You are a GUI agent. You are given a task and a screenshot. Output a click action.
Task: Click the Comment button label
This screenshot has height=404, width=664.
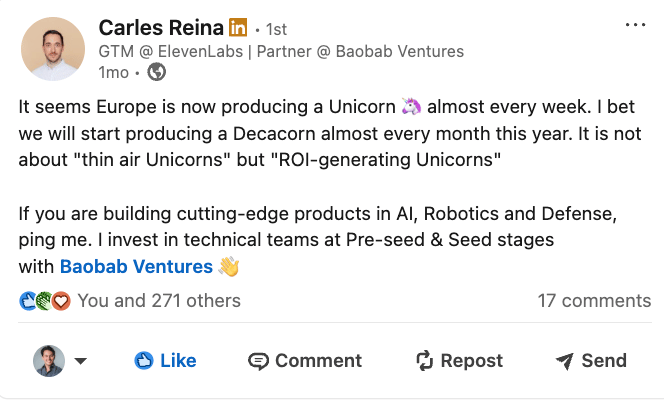[318, 361]
